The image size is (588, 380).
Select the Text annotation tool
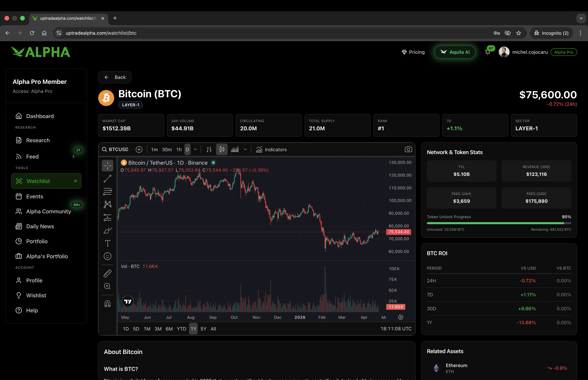[107, 243]
